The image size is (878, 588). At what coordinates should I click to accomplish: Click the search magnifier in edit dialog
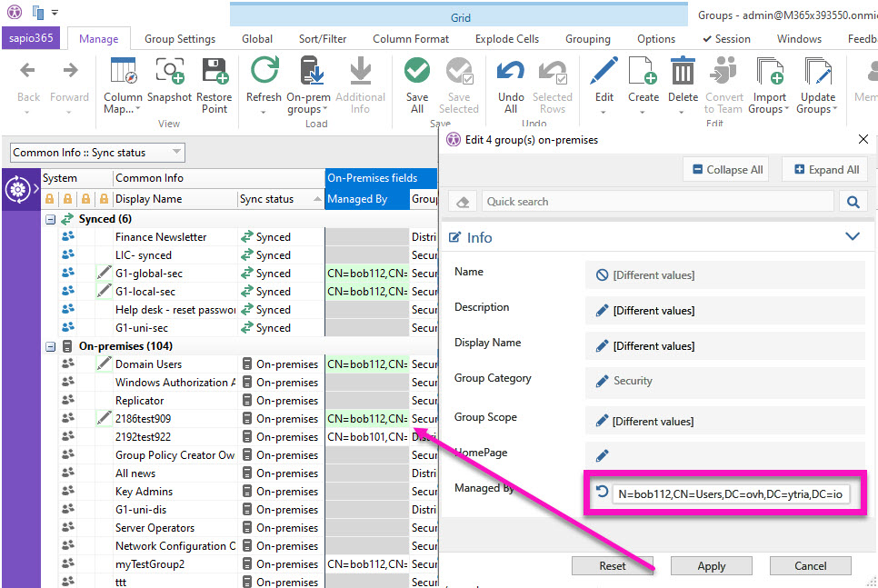coord(853,202)
